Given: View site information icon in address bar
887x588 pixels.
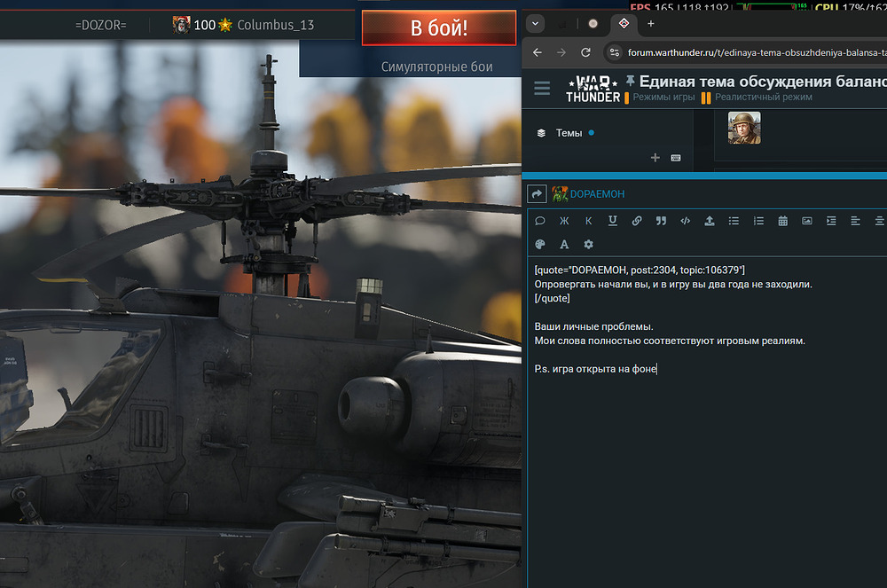Looking at the screenshot, I should coord(615,52).
